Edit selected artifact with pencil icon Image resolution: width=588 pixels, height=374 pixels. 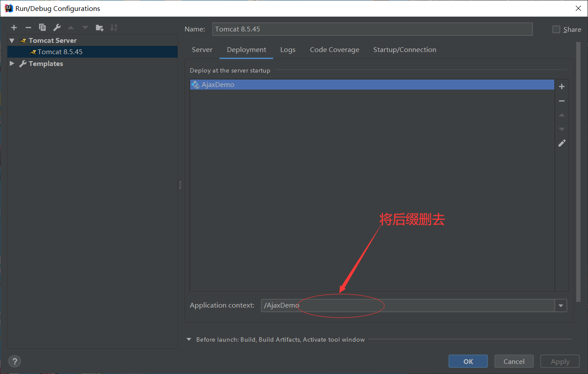click(x=562, y=143)
